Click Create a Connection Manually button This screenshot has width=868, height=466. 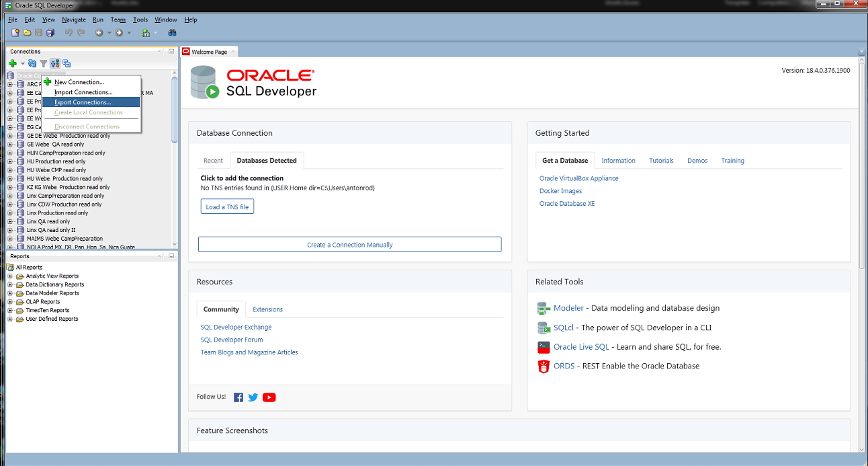350,245
